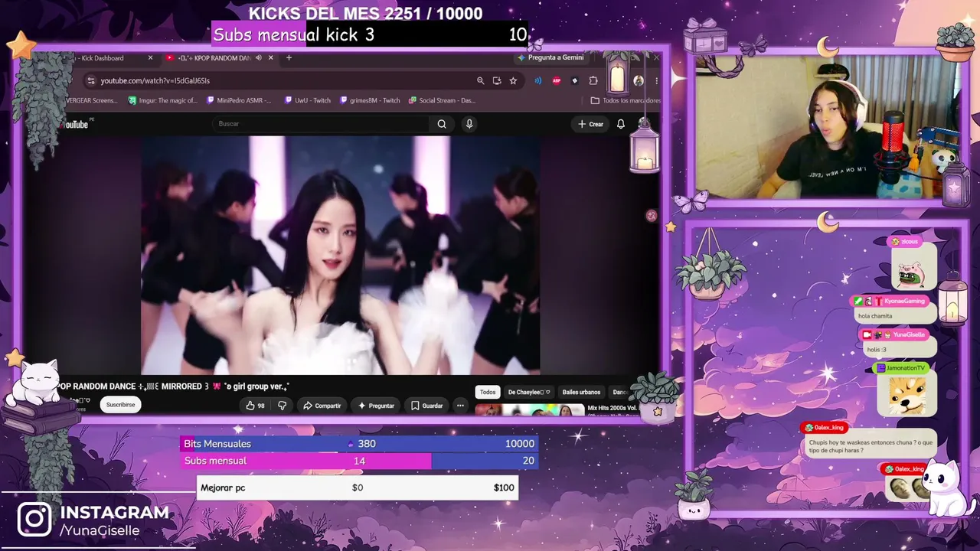Select the Bailes urbanos filter chip

[x=581, y=392]
